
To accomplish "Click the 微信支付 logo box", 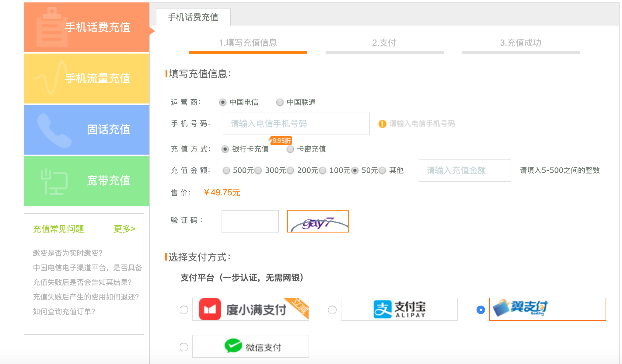I will click(x=251, y=346).
